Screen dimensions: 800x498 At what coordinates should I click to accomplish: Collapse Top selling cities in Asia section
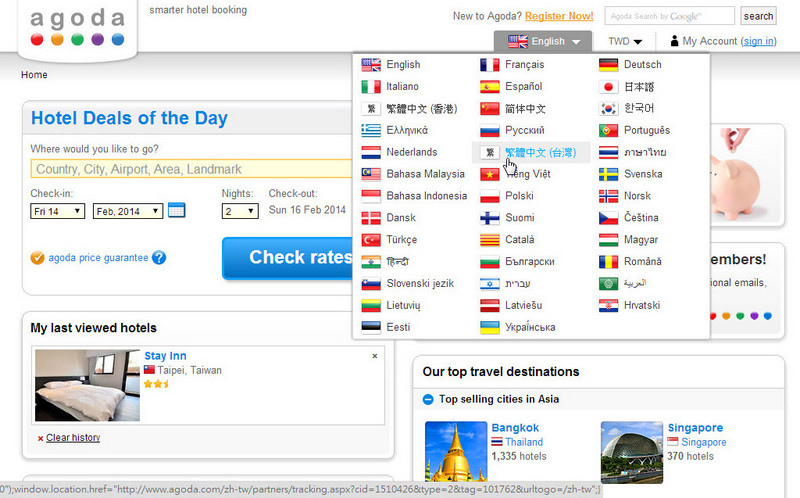pyautogui.click(x=428, y=400)
